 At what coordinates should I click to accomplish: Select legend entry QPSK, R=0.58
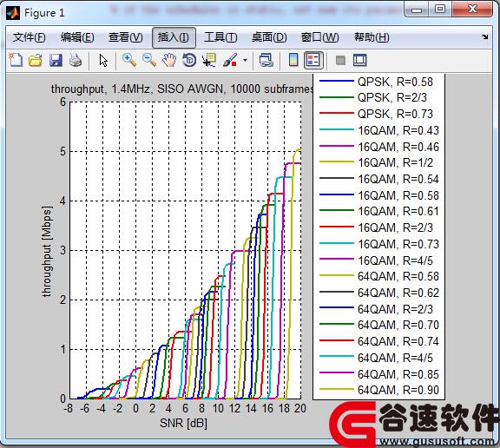(376, 82)
